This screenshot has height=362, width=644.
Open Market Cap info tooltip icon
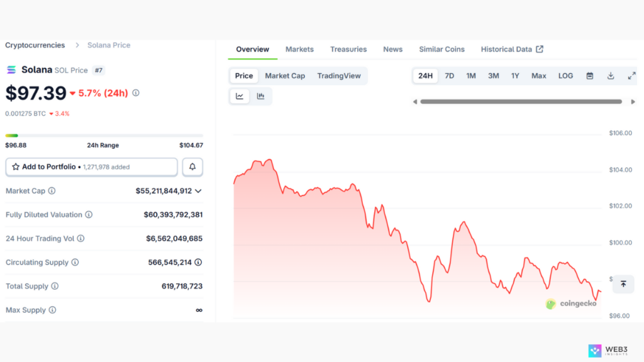pos(52,191)
